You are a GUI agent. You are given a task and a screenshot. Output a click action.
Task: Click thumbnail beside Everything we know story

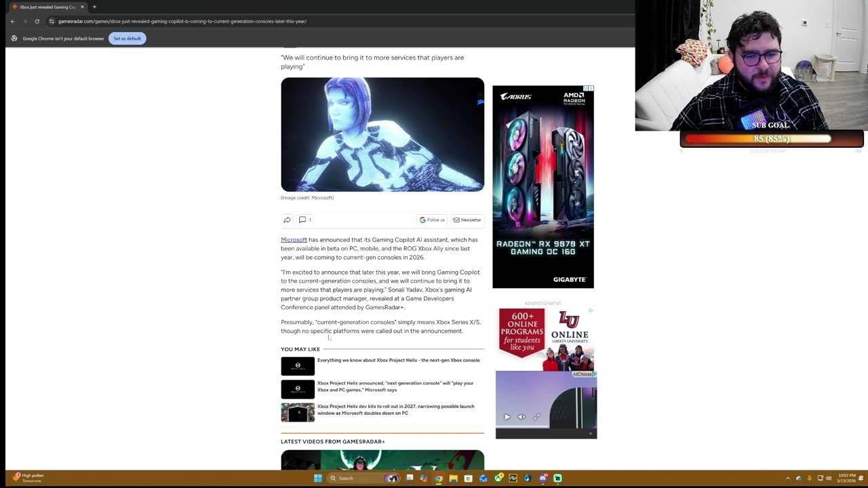point(298,366)
